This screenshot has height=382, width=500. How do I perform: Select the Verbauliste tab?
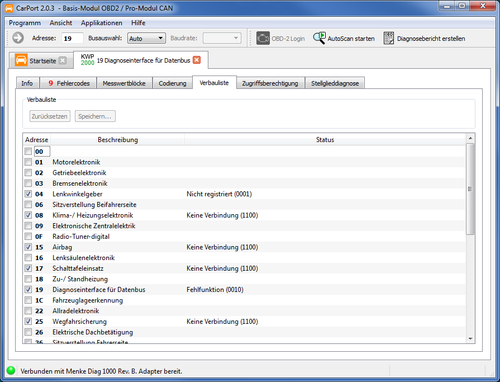[x=214, y=83]
